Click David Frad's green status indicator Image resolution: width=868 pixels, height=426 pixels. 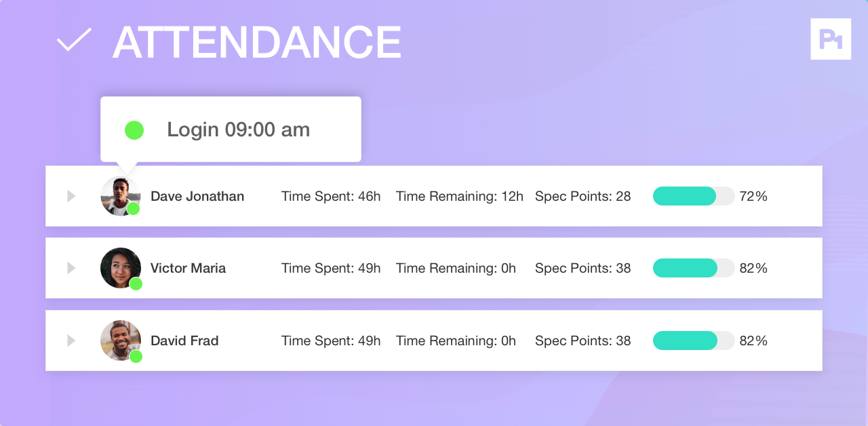click(x=136, y=356)
